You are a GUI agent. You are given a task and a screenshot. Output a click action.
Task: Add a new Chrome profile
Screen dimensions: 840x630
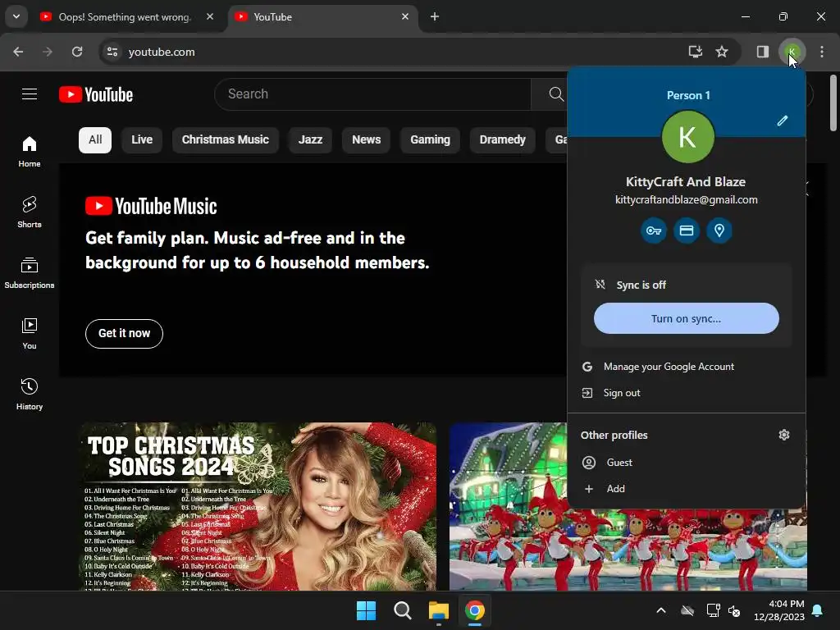coord(687,489)
